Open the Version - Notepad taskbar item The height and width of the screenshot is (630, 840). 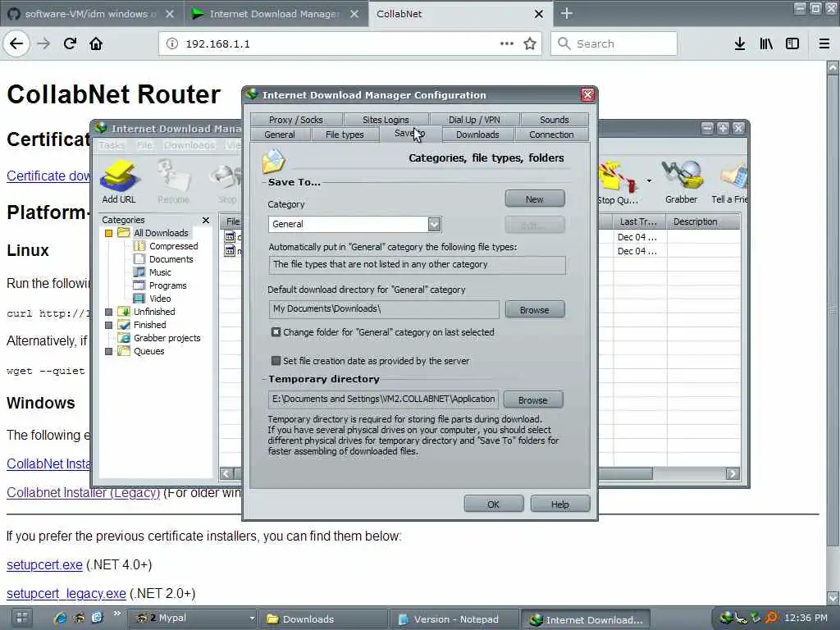(x=454, y=619)
